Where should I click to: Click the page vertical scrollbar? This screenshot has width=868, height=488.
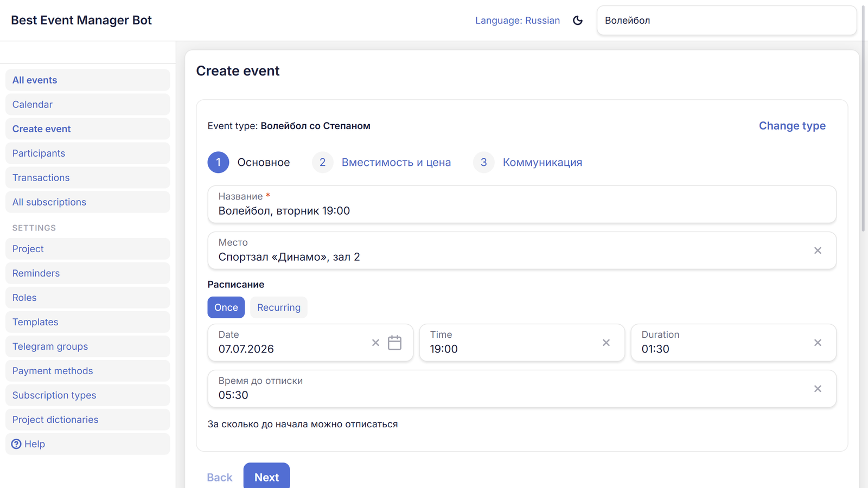click(x=864, y=119)
